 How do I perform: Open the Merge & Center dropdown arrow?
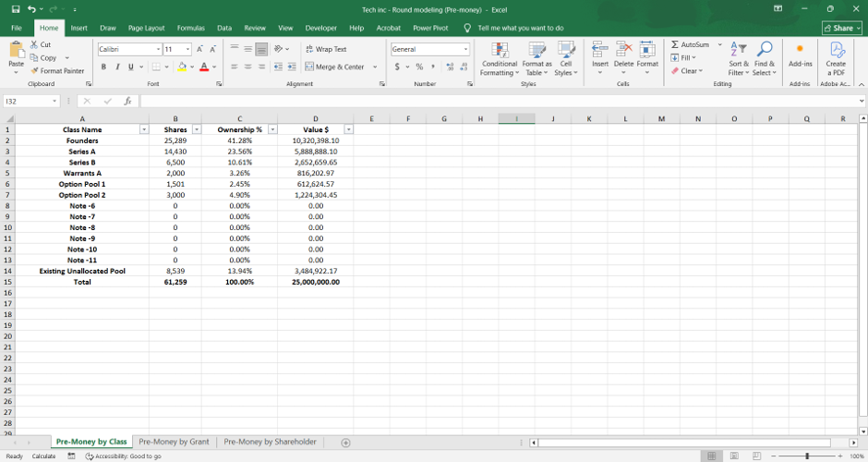[375, 67]
